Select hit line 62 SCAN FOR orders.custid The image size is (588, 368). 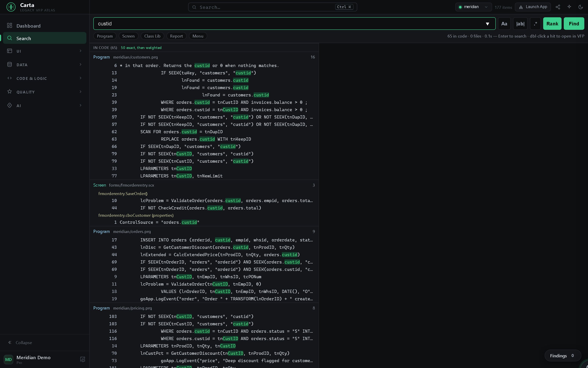[204, 132]
